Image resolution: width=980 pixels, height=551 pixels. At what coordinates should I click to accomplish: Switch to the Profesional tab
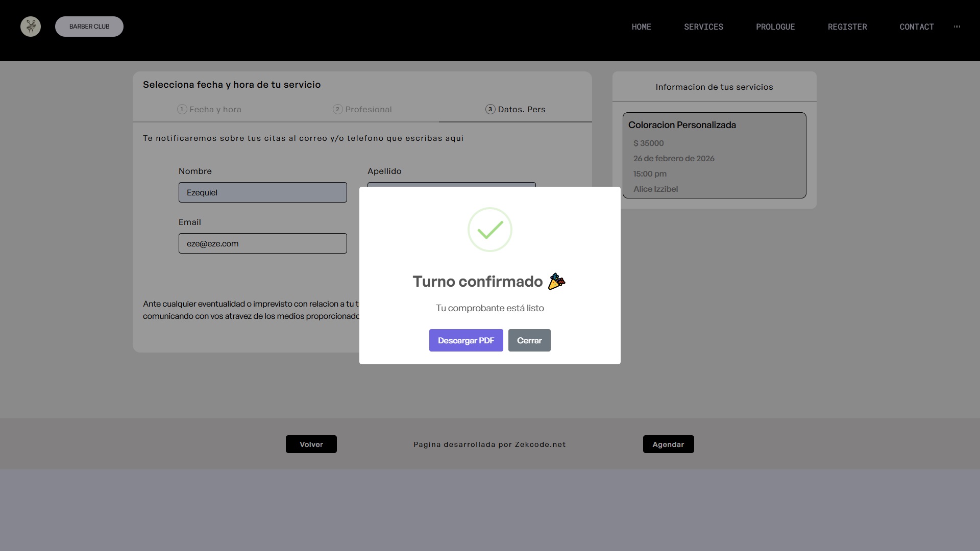pyautogui.click(x=368, y=109)
